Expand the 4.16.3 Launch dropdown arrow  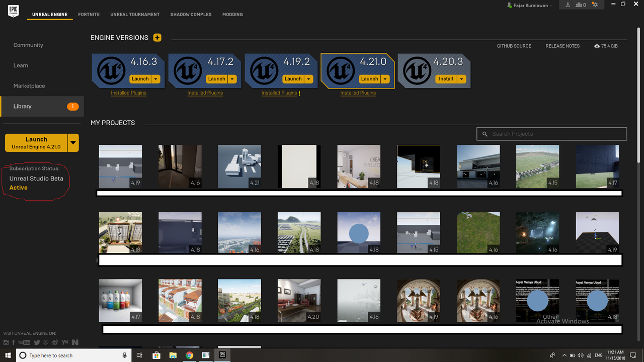[156, 79]
